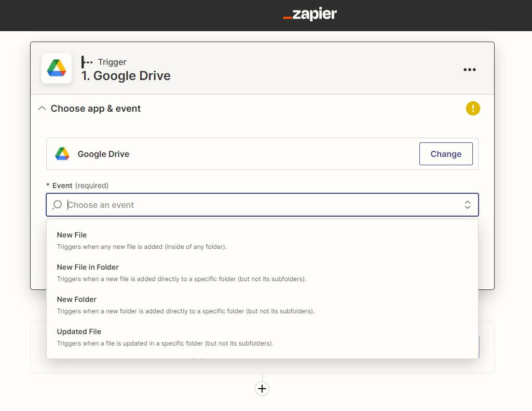Image resolution: width=532 pixels, height=411 pixels.
Task: Click the large Google Drive trigger icon
Action: 57,68
